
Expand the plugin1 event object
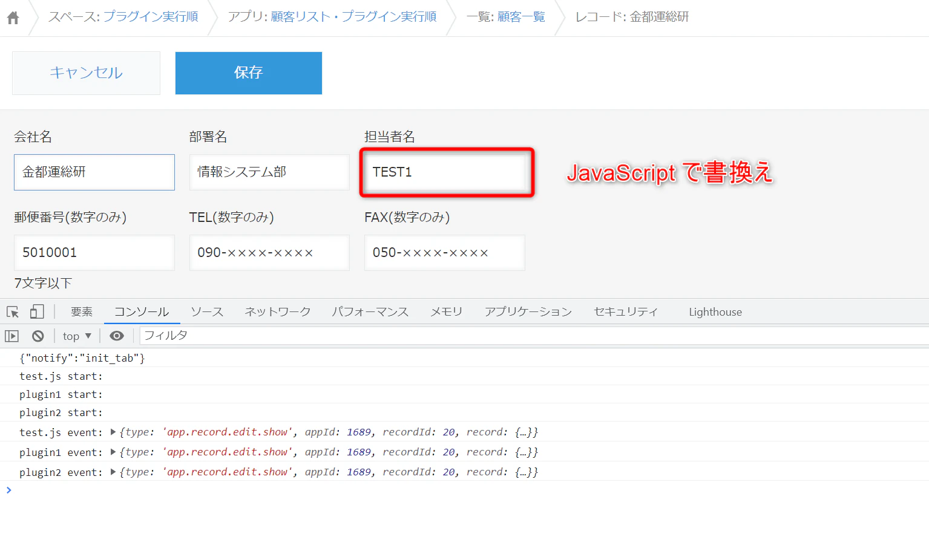113,452
